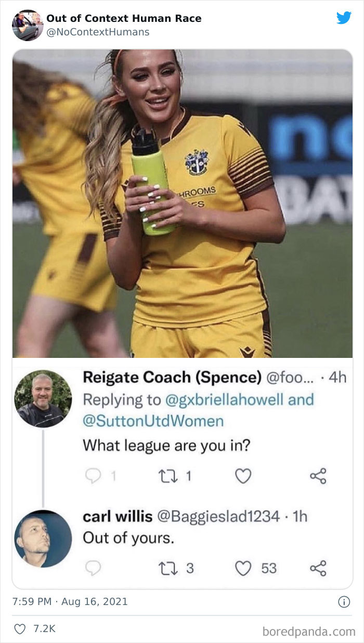Image resolution: width=364 pixels, height=643 pixels.
Task: Open the tweet info icon
Action: tap(344, 602)
